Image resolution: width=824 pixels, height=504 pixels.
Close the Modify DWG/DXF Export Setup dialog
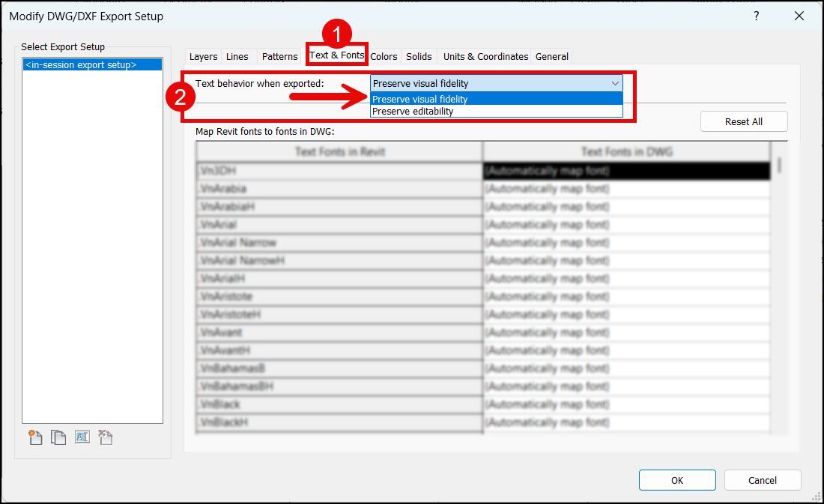[x=799, y=16]
